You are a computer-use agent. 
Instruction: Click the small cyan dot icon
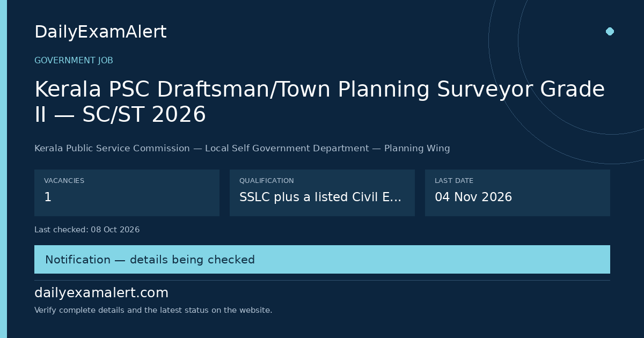pos(610,31)
